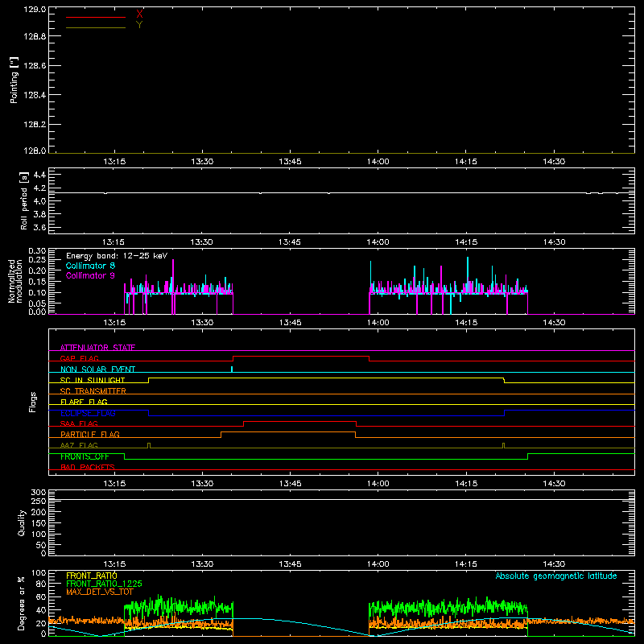The image size is (644, 644).
Task: Click 13:45 tick under Pointing plot
Action: click(290, 162)
